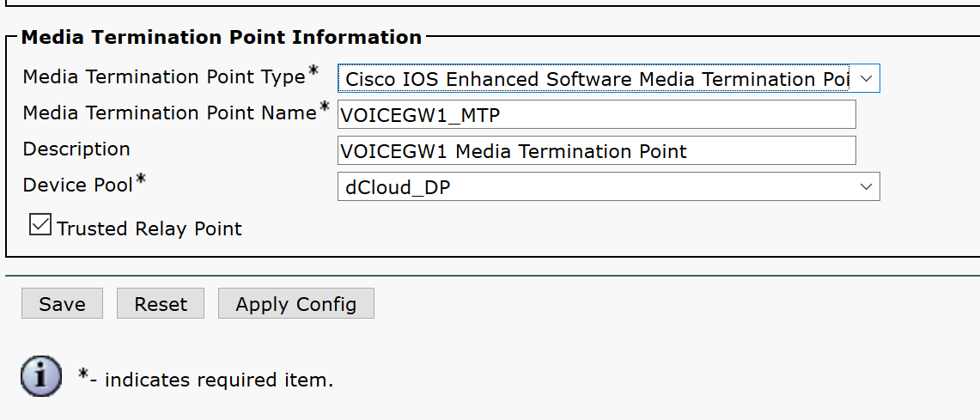This screenshot has height=420, width=980.
Task: Click the Media Termination Point Information heading
Action: click(222, 38)
